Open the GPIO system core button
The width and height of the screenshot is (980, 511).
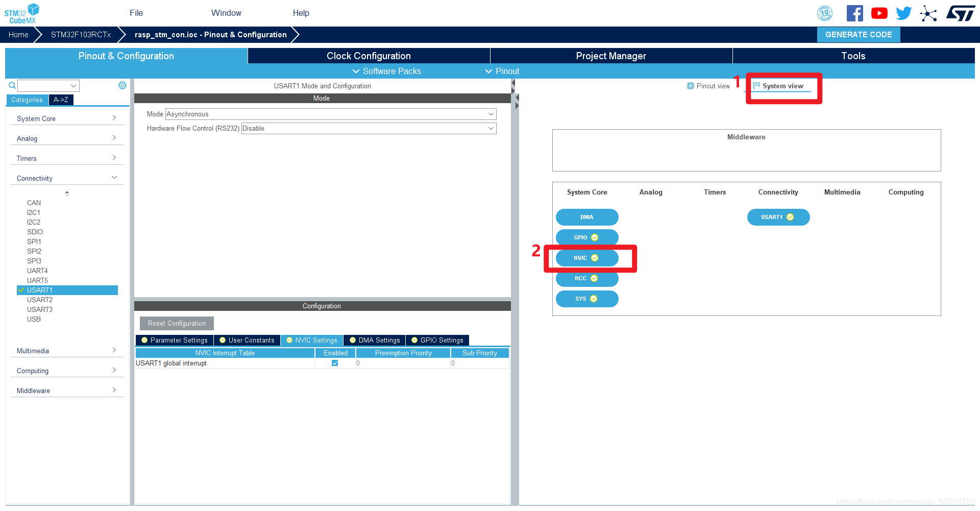(587, 237)
